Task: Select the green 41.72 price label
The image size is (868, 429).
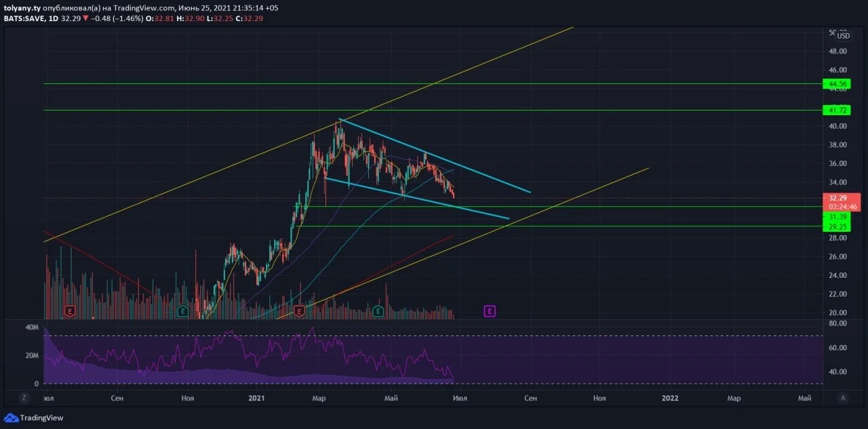Action: pyautogui.click(x=836, y=110)
